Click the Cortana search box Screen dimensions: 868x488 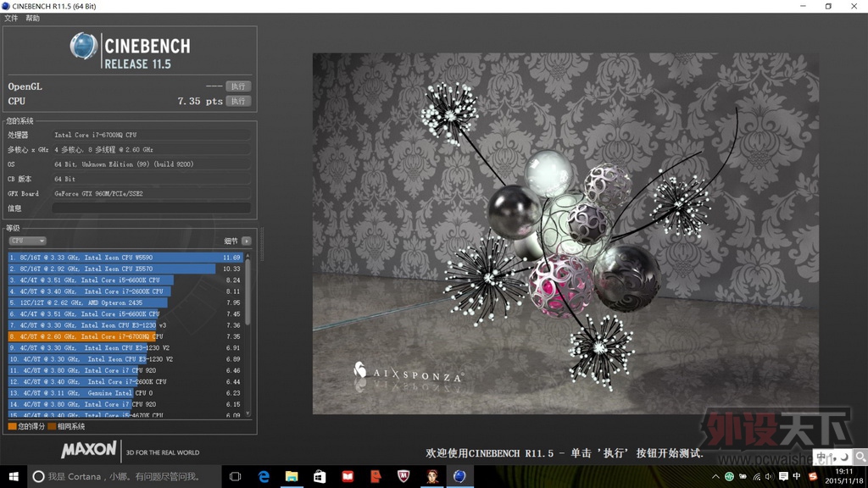point(124,476)
